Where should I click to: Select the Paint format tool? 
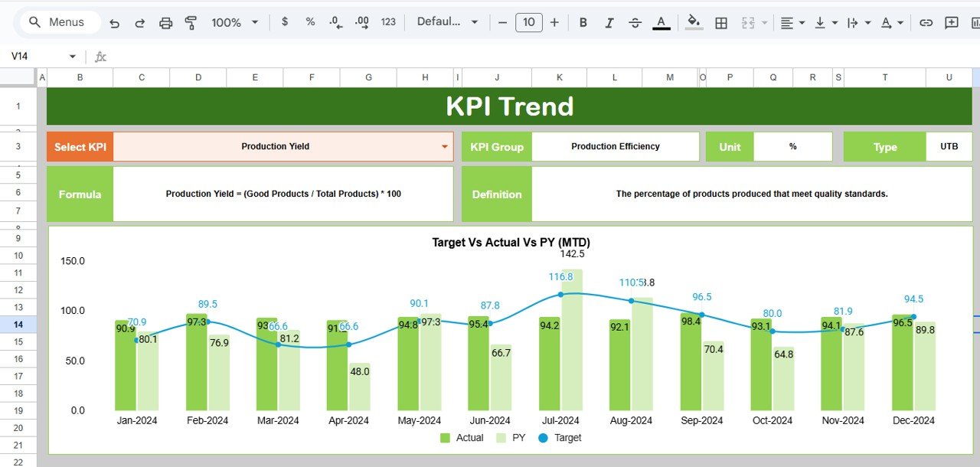point(190,22)
